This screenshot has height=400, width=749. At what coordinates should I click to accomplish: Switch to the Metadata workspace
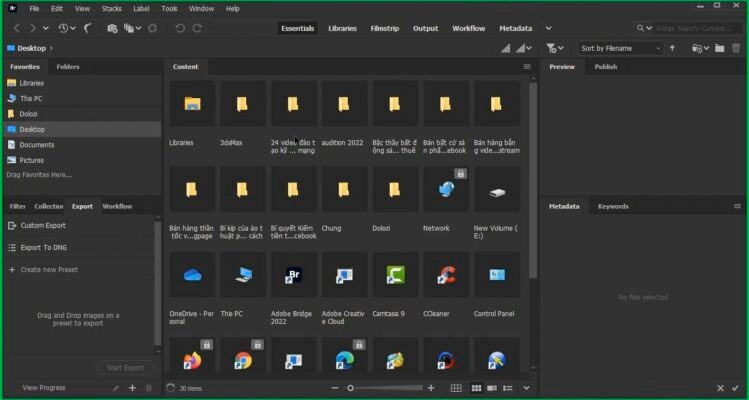(x=515, y=28)
